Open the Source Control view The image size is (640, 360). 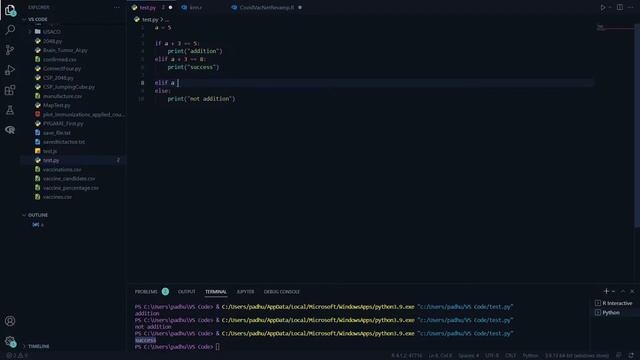tap(10, 50)
